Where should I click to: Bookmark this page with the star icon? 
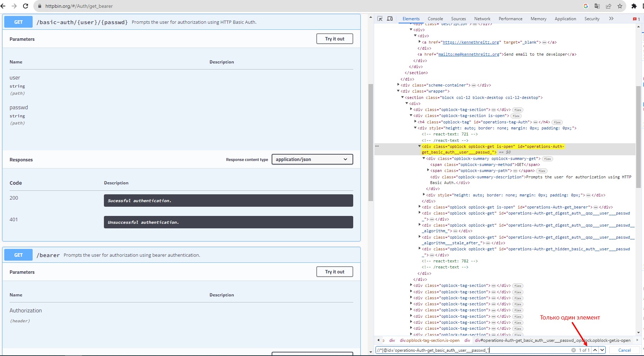620,6
